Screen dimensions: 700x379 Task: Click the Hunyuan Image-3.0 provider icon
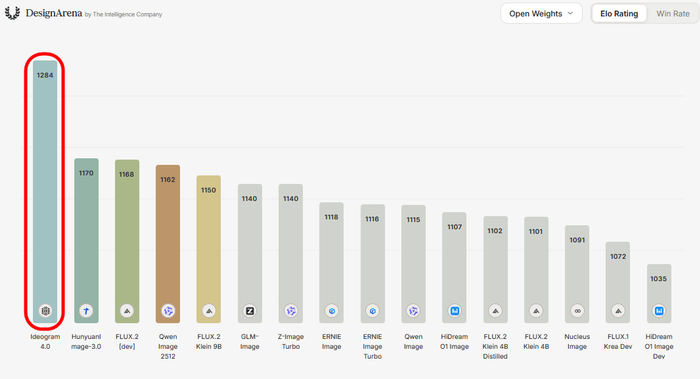point(86,311)
